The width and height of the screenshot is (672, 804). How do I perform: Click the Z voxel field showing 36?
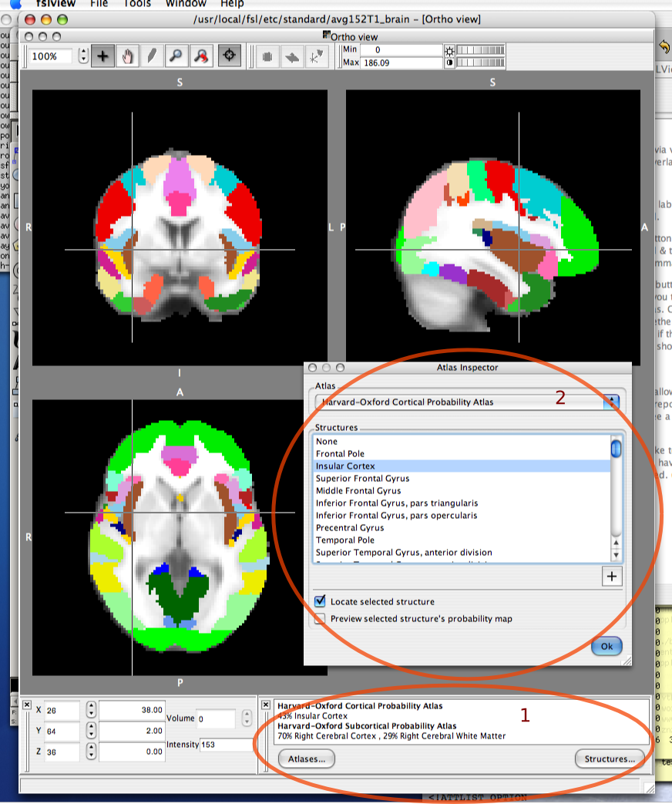point(62,752)
